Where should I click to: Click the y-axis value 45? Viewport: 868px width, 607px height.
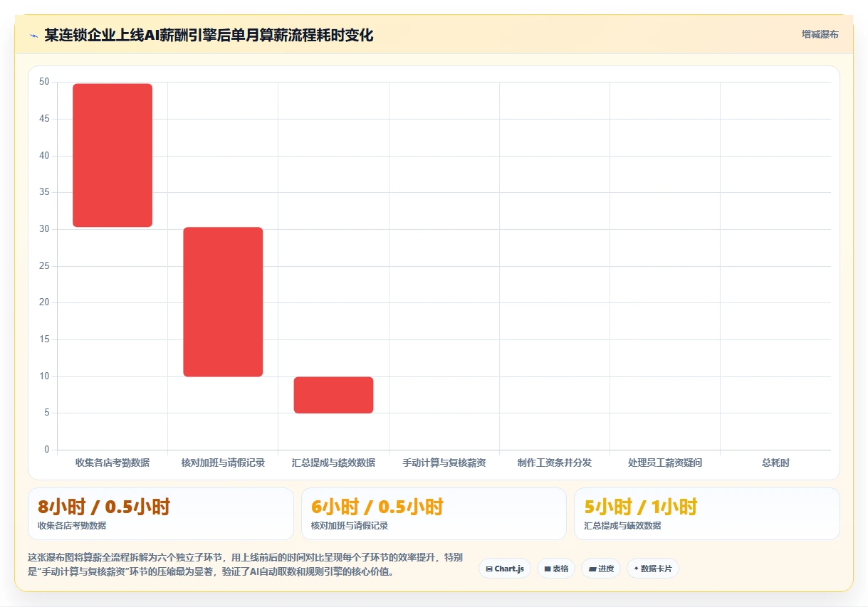[44, 119]
